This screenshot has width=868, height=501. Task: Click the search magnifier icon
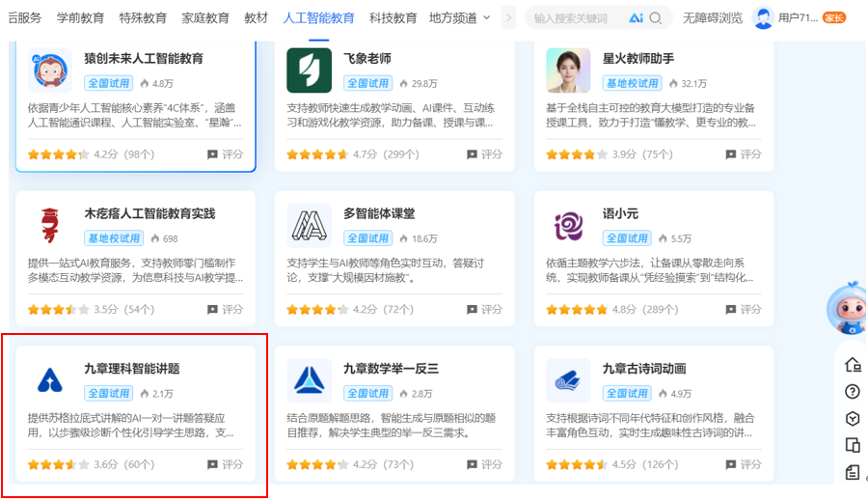click(656, 18)
